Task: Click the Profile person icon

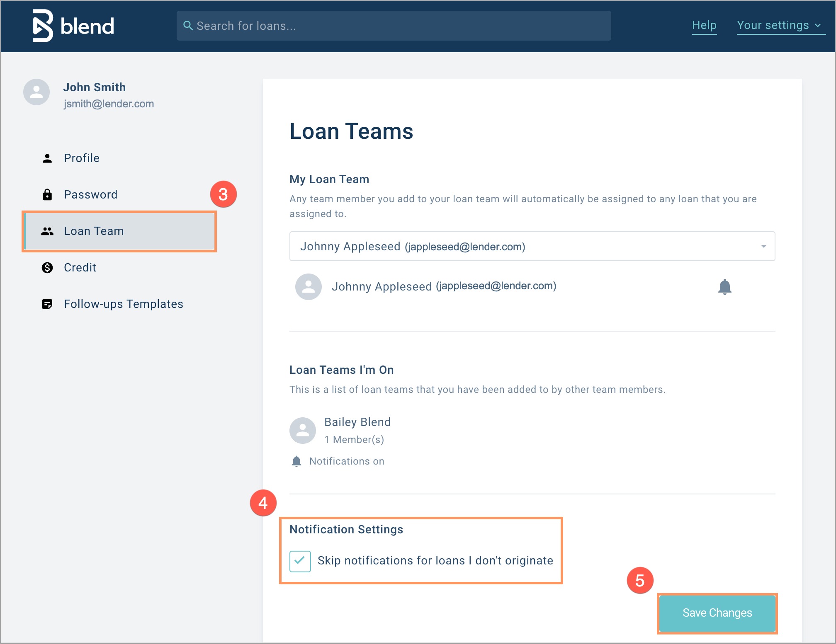Action: pyautogui.click(x=47, y=158)
